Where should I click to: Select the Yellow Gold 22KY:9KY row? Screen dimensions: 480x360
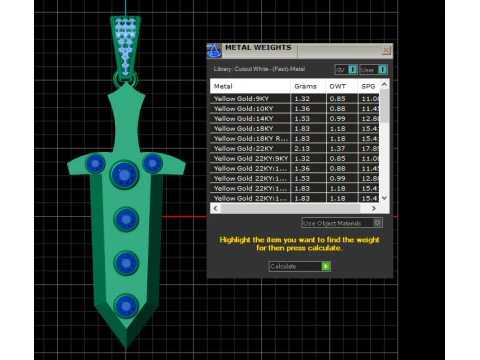click(x=295, y=158)
